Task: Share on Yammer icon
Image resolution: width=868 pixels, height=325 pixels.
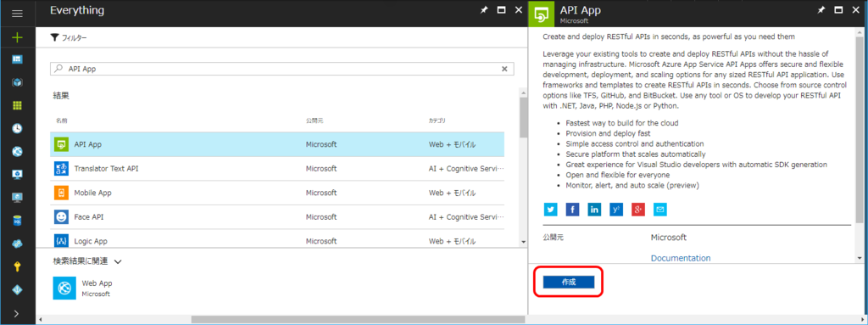Action: [x=616, y=209]
